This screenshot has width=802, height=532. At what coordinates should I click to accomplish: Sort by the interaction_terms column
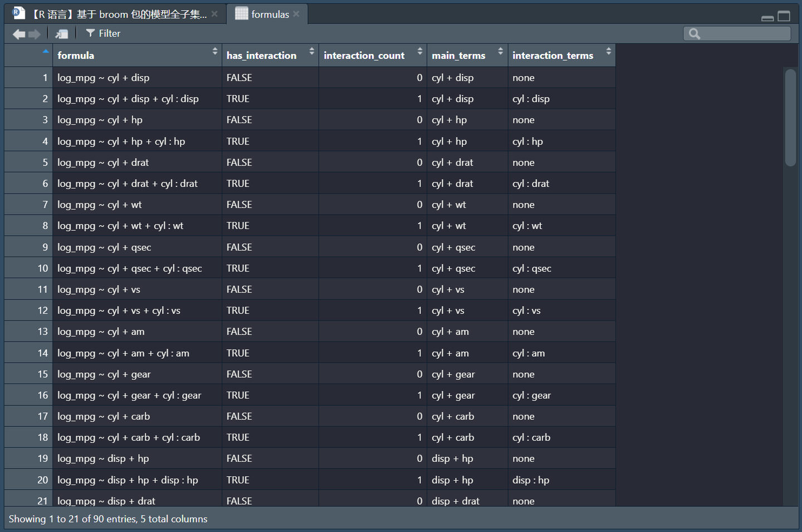(561, 55)
